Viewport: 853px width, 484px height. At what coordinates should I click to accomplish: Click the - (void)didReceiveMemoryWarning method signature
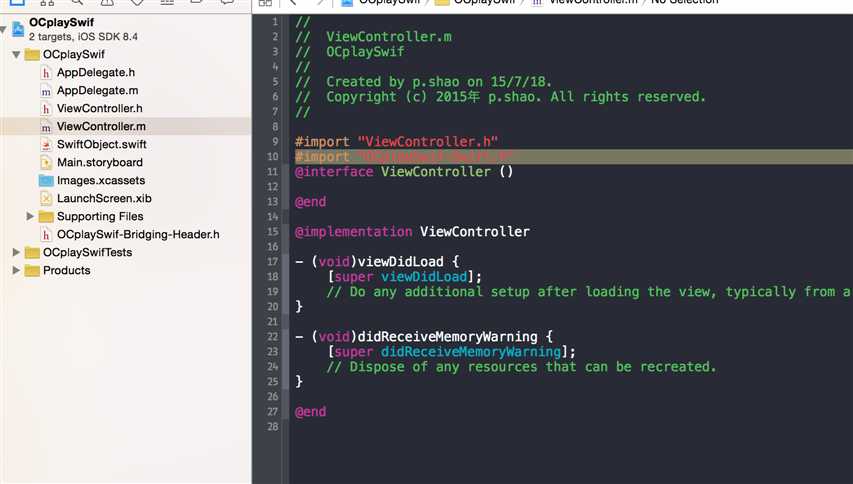tap(424, 337)
